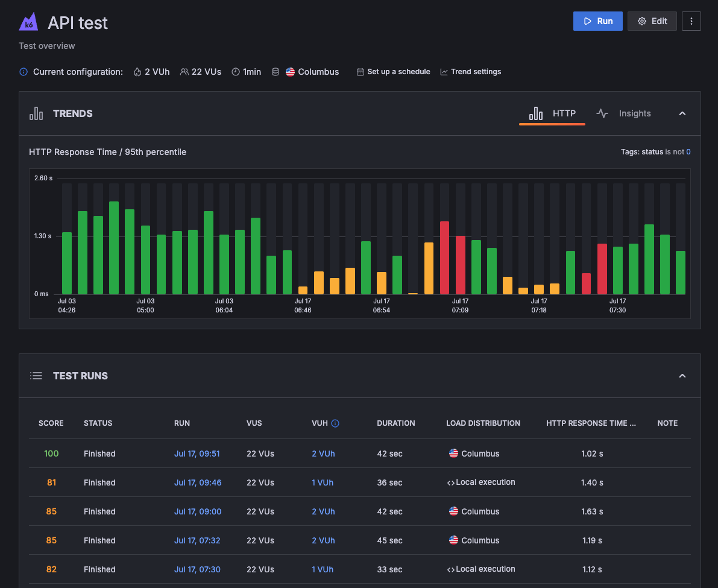The height and width of the screenshot is (588, 718).
Task: Click the load zone server icon before Columbus
Action: (276, 71)
